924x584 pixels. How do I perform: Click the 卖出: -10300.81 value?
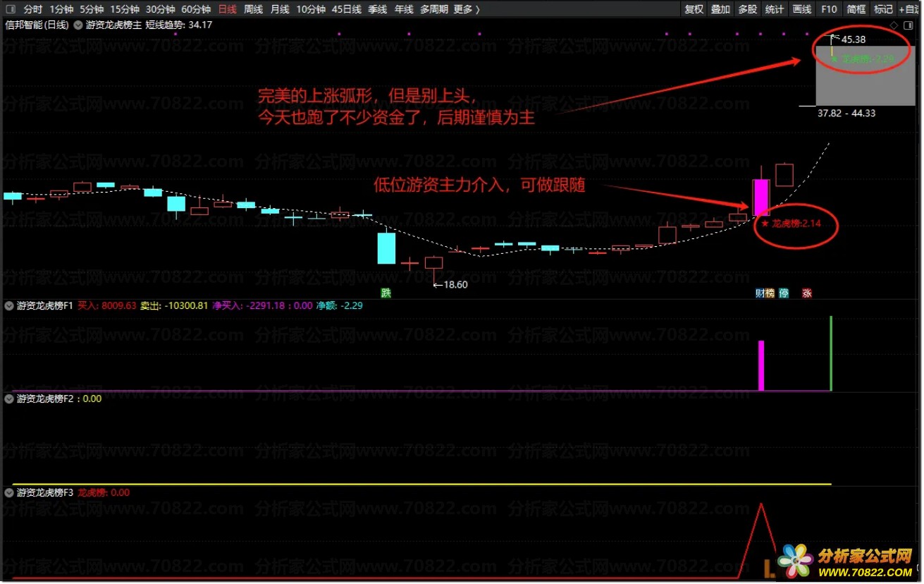[x=174, y=306]
